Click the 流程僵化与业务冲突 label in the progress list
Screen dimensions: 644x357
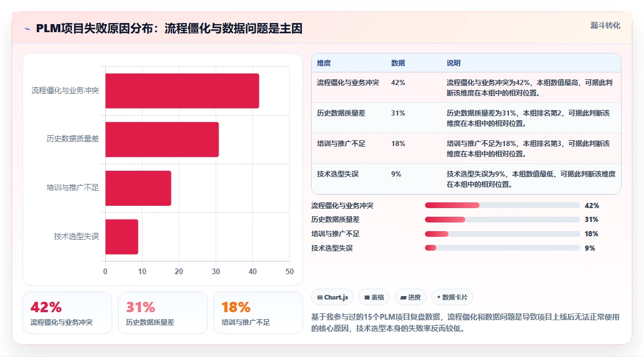click(x=342, y=205)
